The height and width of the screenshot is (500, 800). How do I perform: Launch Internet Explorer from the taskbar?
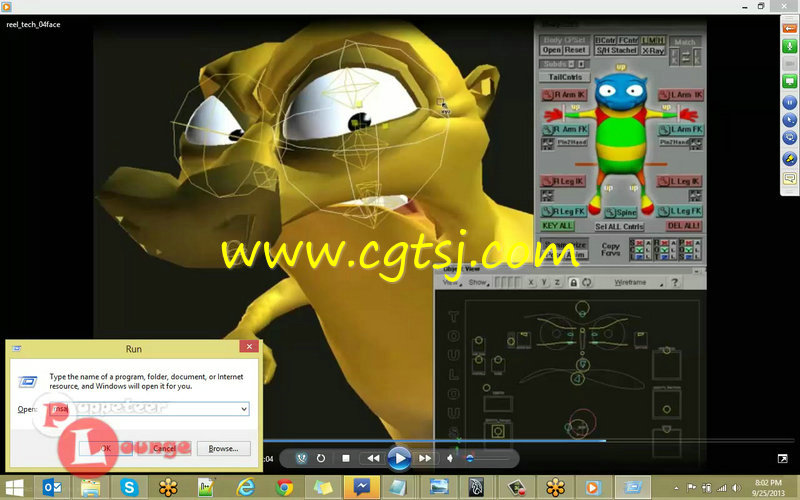tap(245, 488)
